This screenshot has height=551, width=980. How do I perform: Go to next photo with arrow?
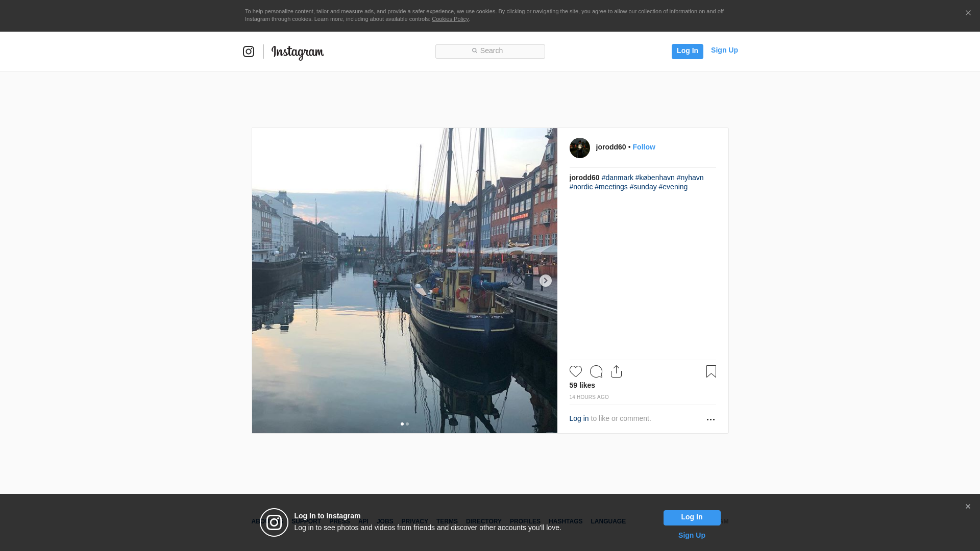tap(545, 281)
